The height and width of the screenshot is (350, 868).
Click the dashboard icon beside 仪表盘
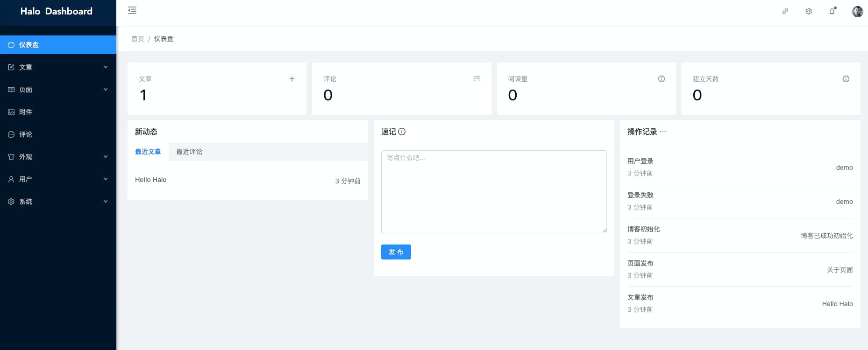[x=11, y=45]
